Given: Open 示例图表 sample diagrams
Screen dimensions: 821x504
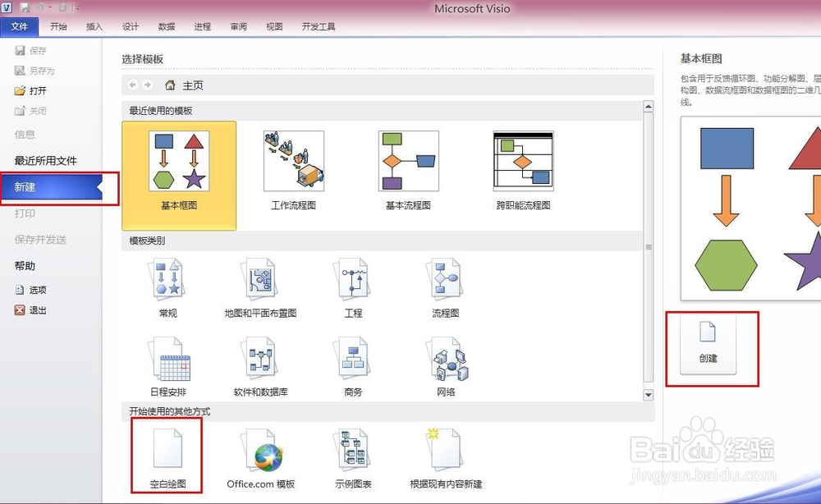Looking at the screenshot, I should tap(353, 459).
